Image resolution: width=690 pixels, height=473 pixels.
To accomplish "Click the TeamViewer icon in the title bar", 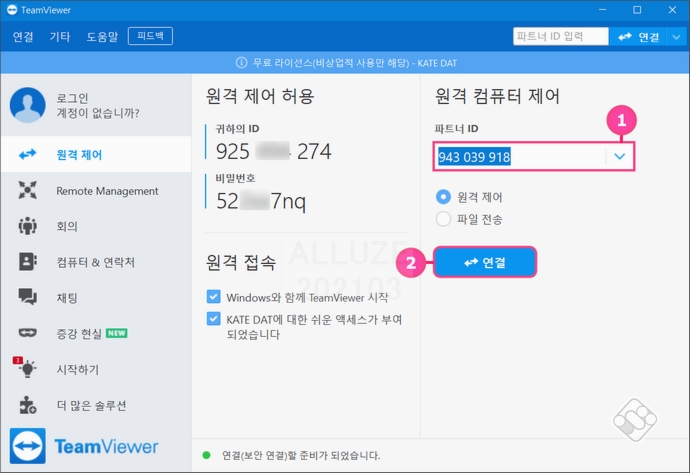I will [12, 10].
